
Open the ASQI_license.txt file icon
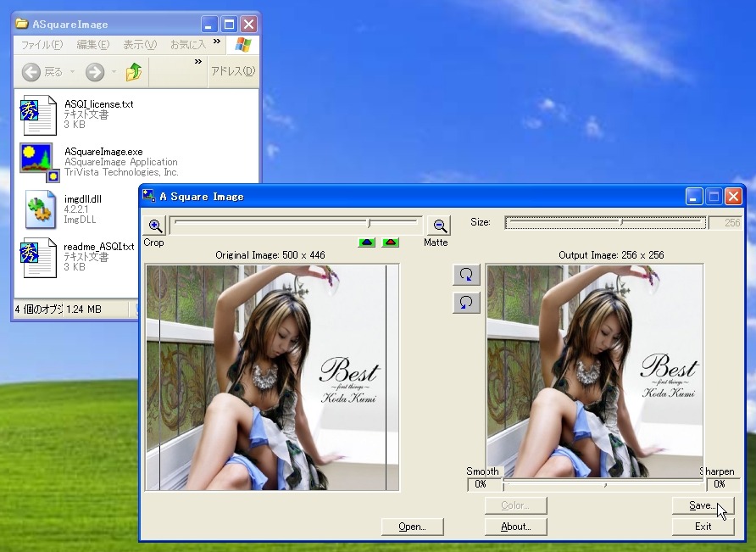[x=37, y=114]
